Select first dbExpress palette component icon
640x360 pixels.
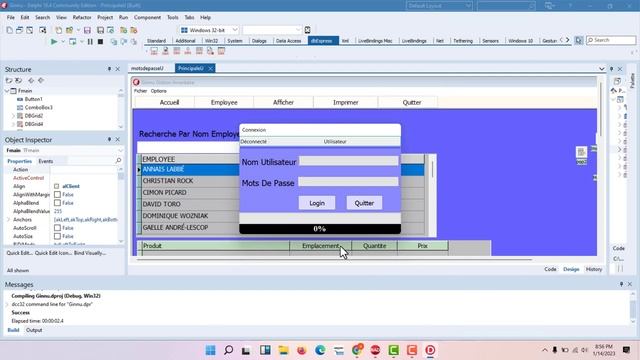tap(154, 51)
